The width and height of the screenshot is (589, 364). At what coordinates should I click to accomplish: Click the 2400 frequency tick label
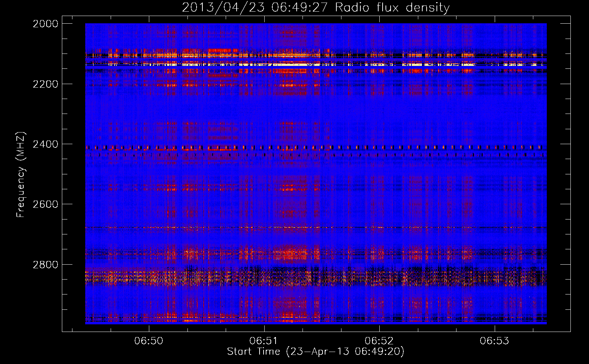[x=46, y=145]
